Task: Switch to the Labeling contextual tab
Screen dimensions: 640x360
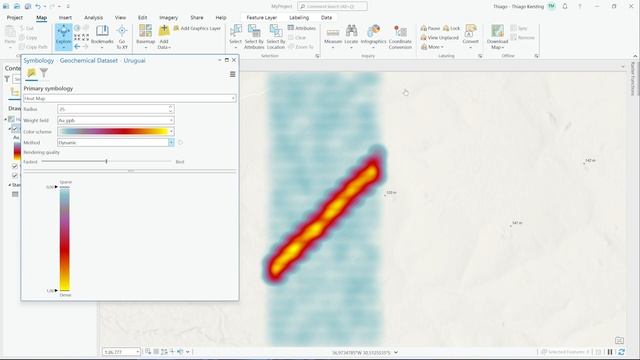Action: (x=299, y=18)
